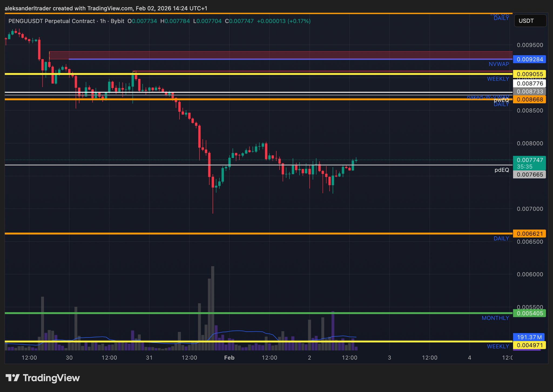Image resolution: width=553 pixels, height=392 pixels.
Task: Click the 191.37 M volume value label
Action: point(529,337)
